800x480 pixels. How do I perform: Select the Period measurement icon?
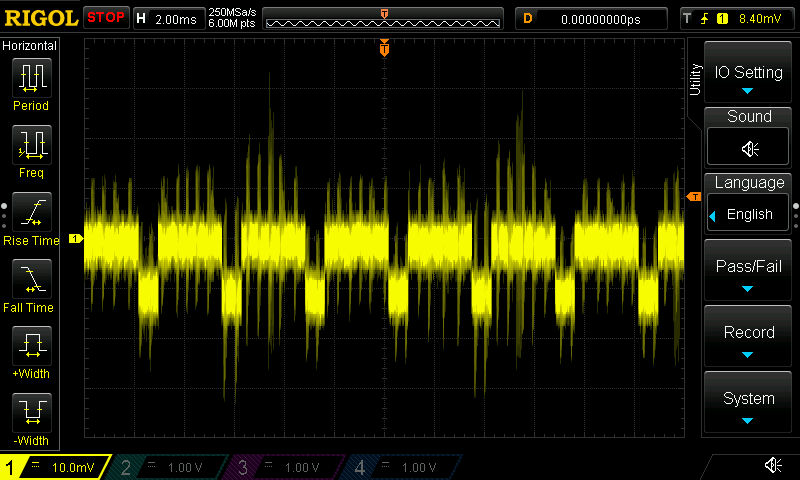tap(31, 78)
